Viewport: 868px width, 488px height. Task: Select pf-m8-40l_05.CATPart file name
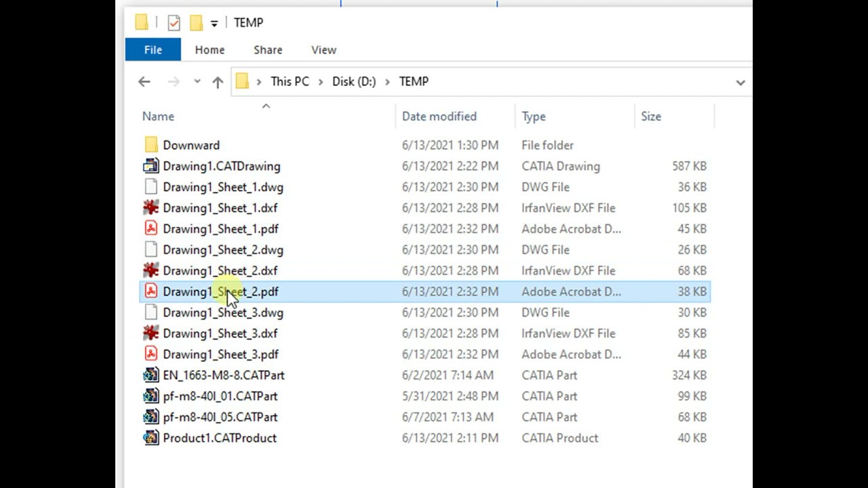(x=220, y=418)
